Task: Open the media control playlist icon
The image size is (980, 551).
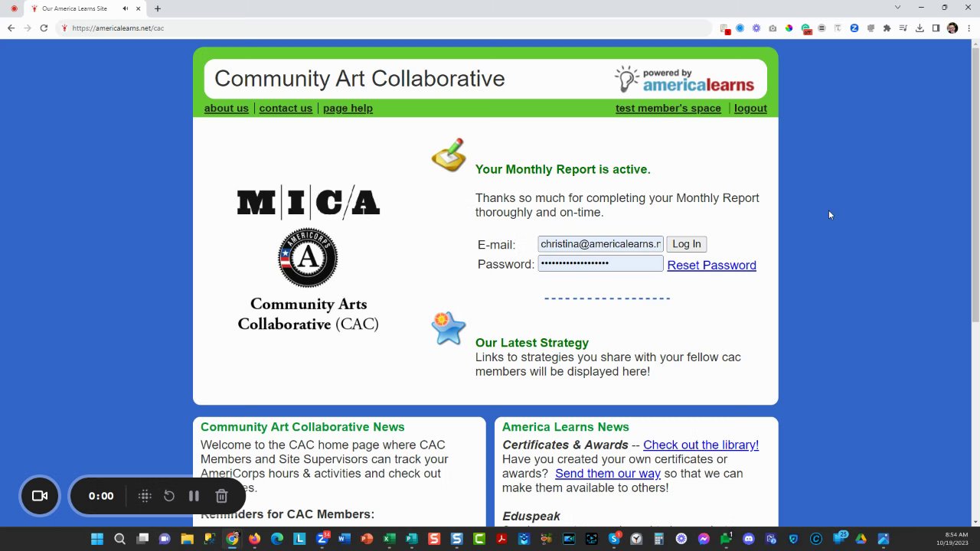Action: 903,28
